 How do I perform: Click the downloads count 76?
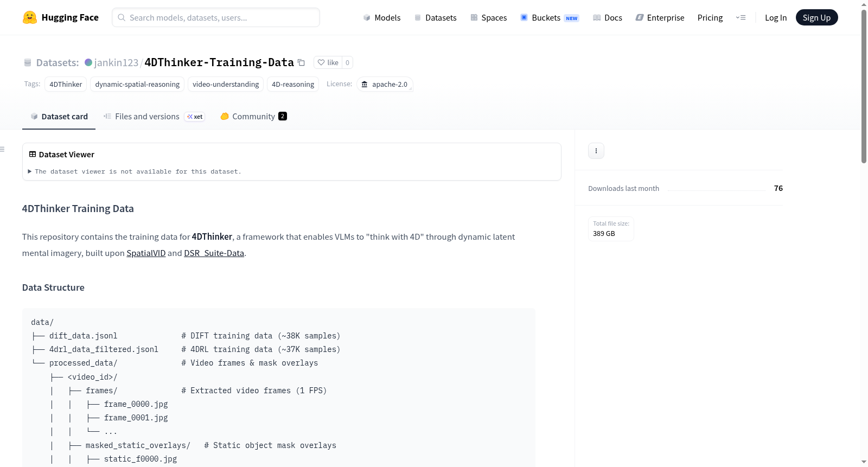pyautogui.click(x=778, y=188)
